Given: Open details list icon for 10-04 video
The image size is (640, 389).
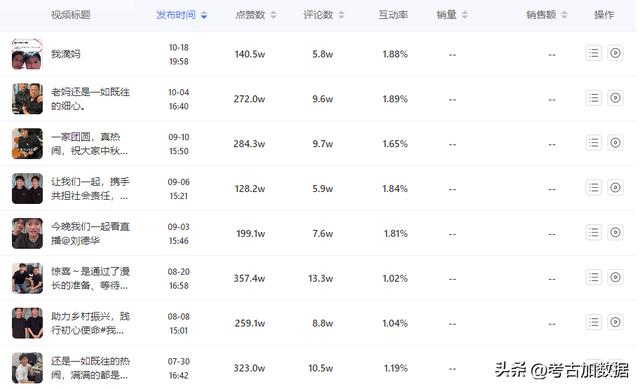Looking at the screenshot, I should 593,98.
